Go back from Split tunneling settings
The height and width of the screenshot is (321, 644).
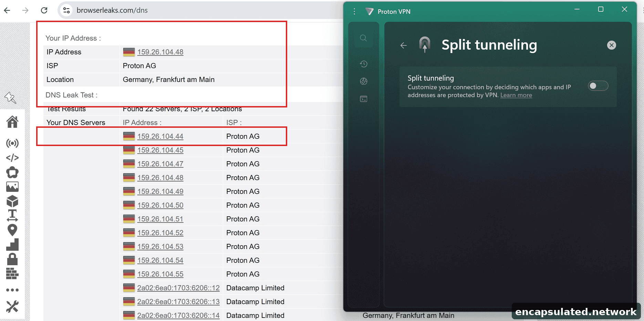tap(404, 45)
